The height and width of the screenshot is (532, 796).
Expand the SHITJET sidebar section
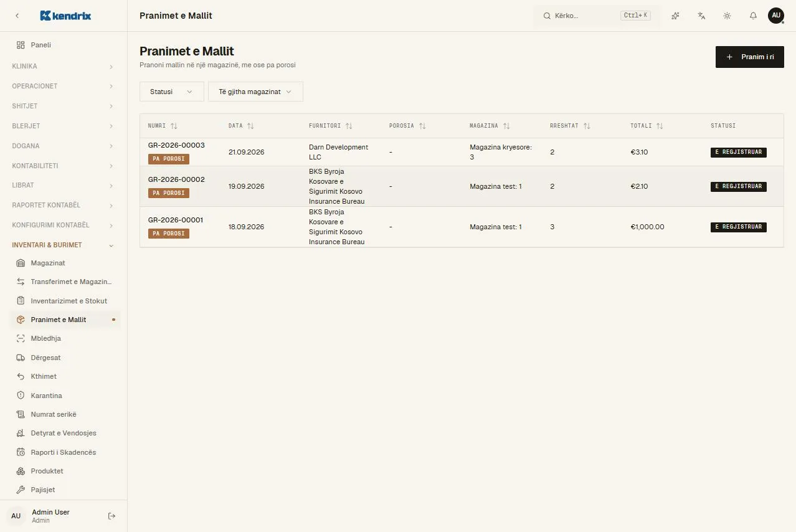pos(63,106)
